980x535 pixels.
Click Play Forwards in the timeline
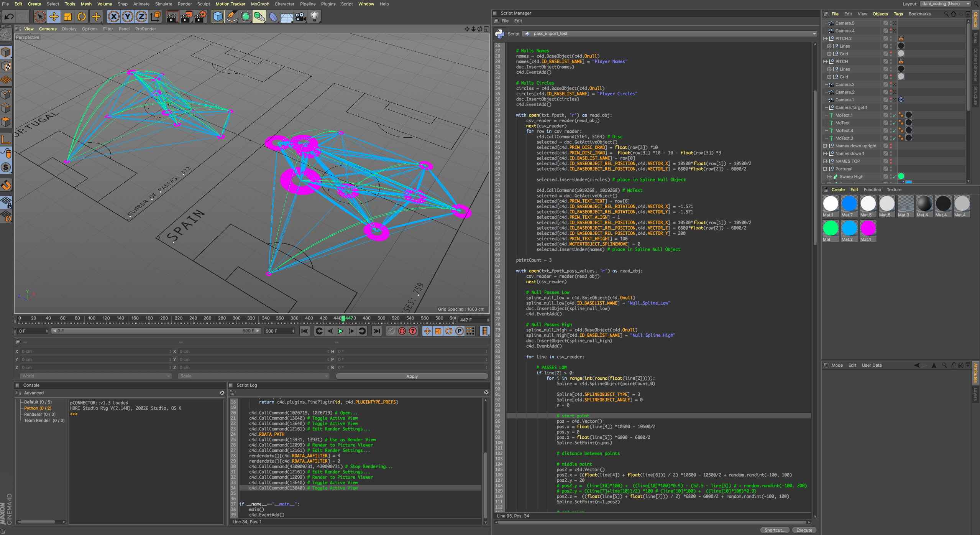point(340,331)
